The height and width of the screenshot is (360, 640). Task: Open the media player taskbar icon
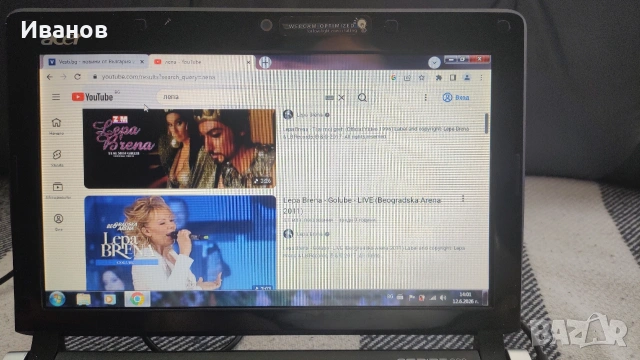point(109,299)
